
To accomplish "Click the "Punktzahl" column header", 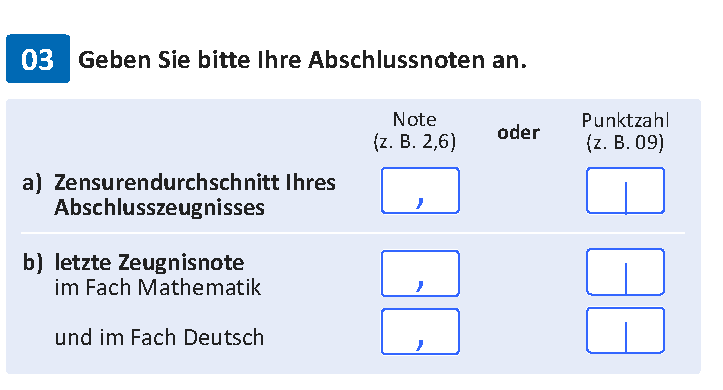I will [625, 120].
